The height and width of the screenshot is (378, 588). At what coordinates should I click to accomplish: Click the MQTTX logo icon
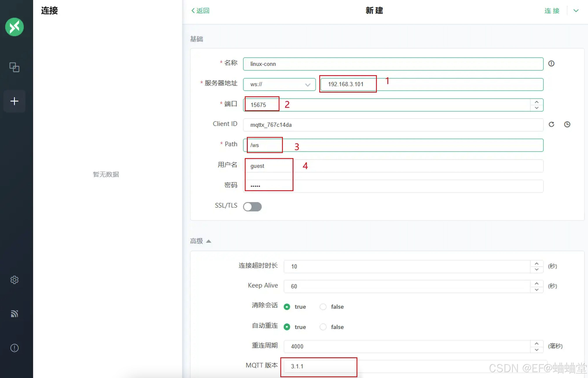(14, 27)
